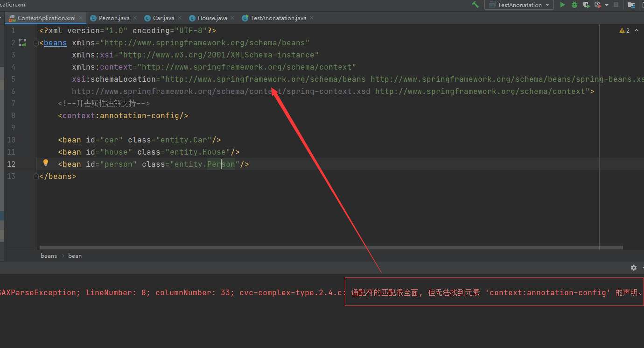
Task: Click the 'entity.House' class value
Action: pos(198,152)
